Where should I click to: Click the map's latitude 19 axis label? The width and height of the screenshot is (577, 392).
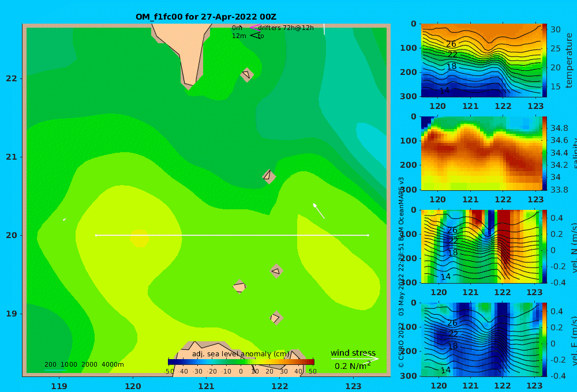[x=12, y=314]
